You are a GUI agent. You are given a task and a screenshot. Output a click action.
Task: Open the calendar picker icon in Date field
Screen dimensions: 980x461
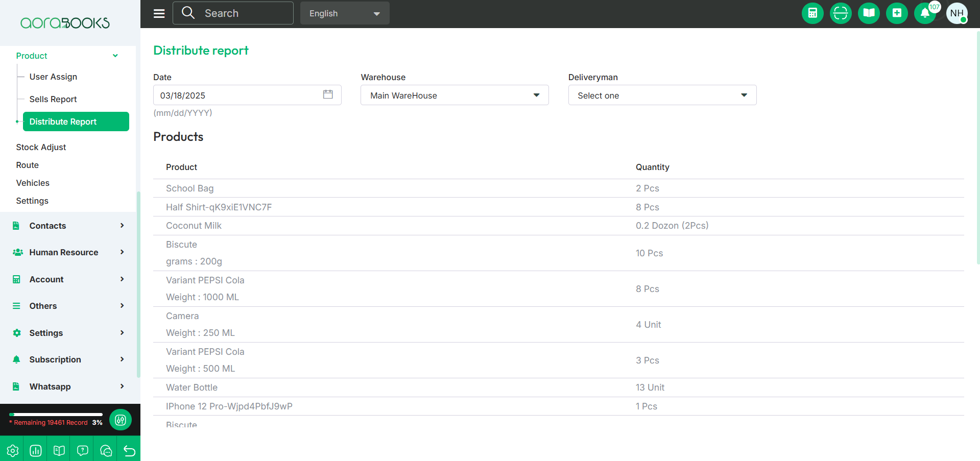(328, 94)
